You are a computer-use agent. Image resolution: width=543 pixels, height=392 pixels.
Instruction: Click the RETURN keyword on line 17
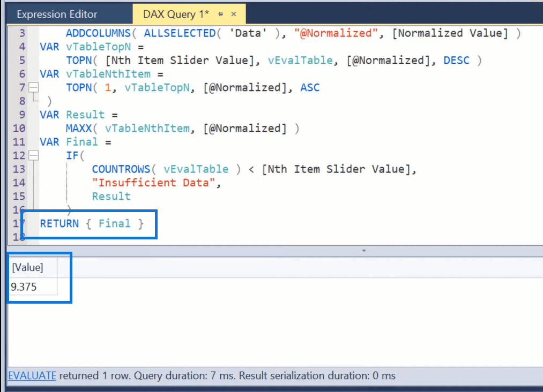59,223
